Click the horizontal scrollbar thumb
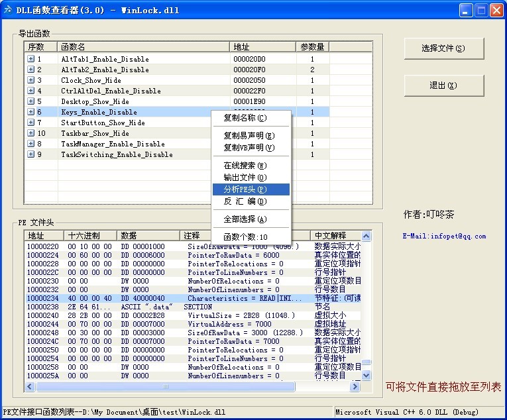The width and height of the screenshot is (507, 420). (166, 386)
